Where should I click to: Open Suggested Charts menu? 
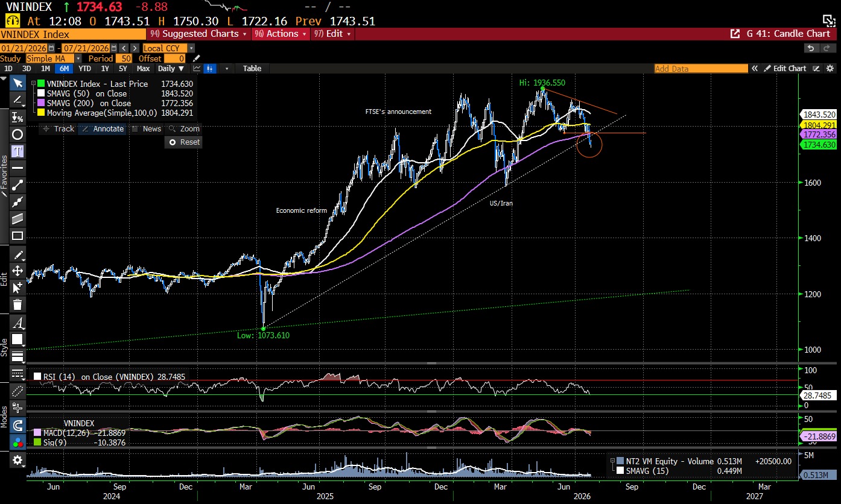tap(199, 34)
